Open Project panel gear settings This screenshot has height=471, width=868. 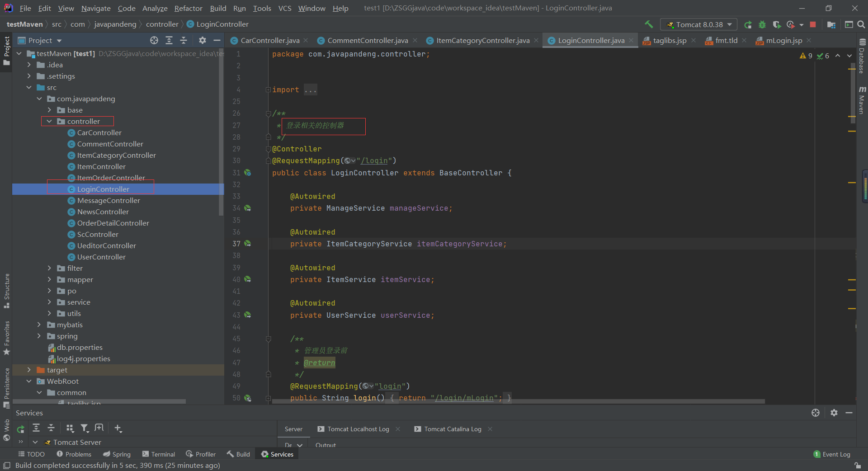(x=202, y=41)
